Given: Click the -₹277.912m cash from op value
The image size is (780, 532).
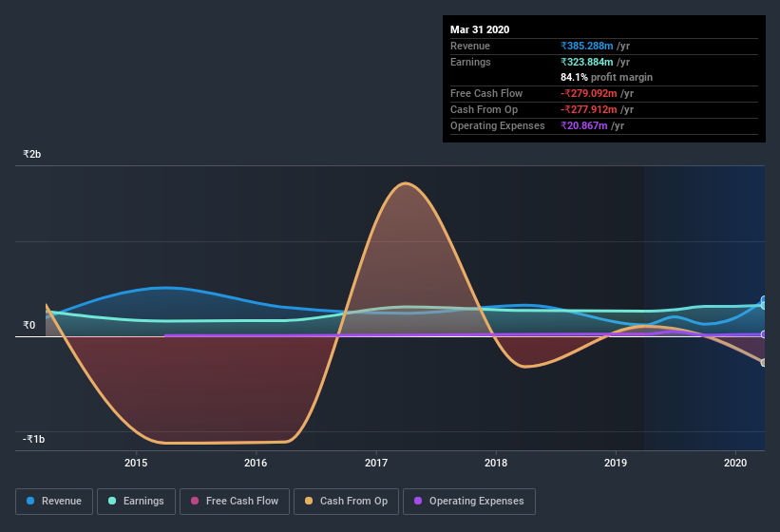Looking at the screenshot, I should [589, 109].
